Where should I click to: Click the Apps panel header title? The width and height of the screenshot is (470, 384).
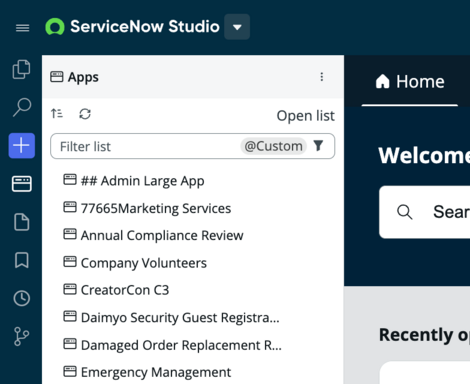click(x=83, y=77)
